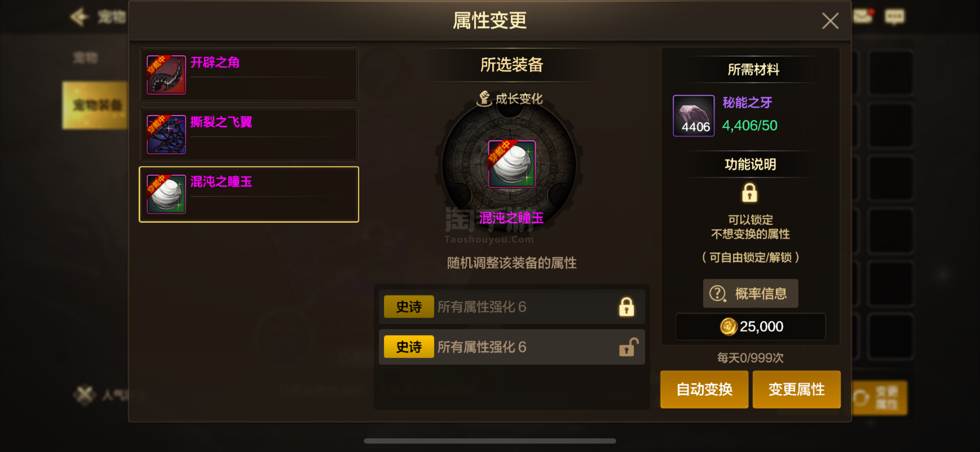Click the back arrow at top left

click(x=80, y=17)
